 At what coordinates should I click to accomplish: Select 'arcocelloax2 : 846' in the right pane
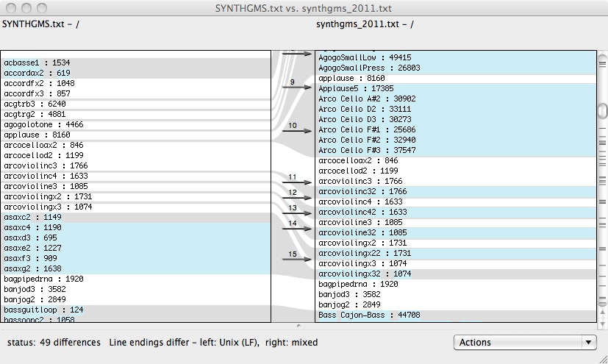coord(456,160)
